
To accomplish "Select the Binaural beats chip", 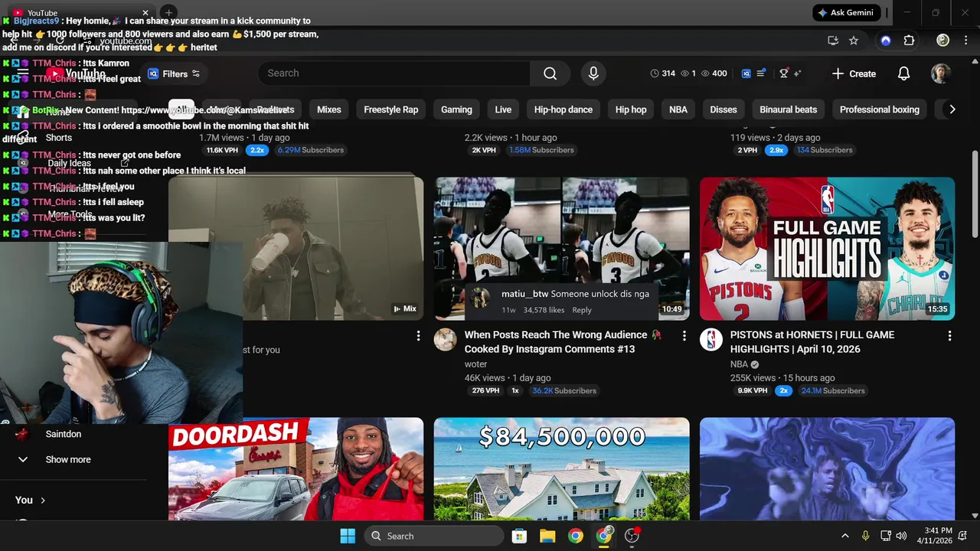I will [789, 109].
